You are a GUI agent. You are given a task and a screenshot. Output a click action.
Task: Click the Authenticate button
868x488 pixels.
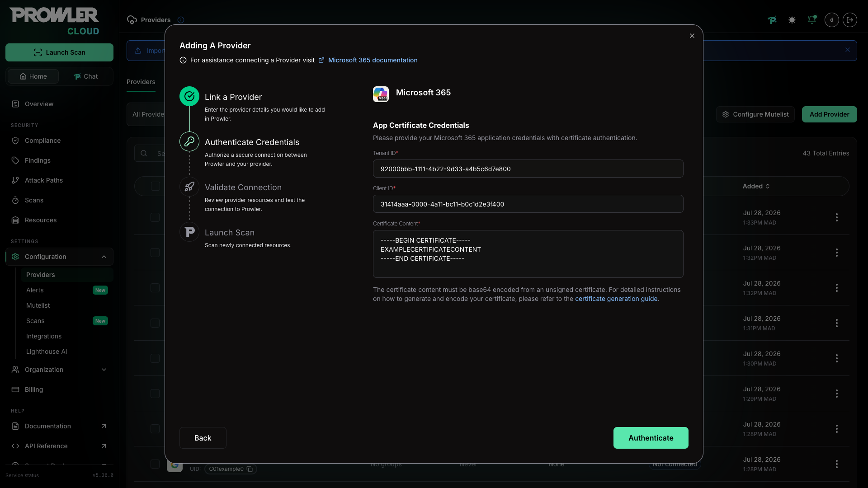tap(651, 438)
